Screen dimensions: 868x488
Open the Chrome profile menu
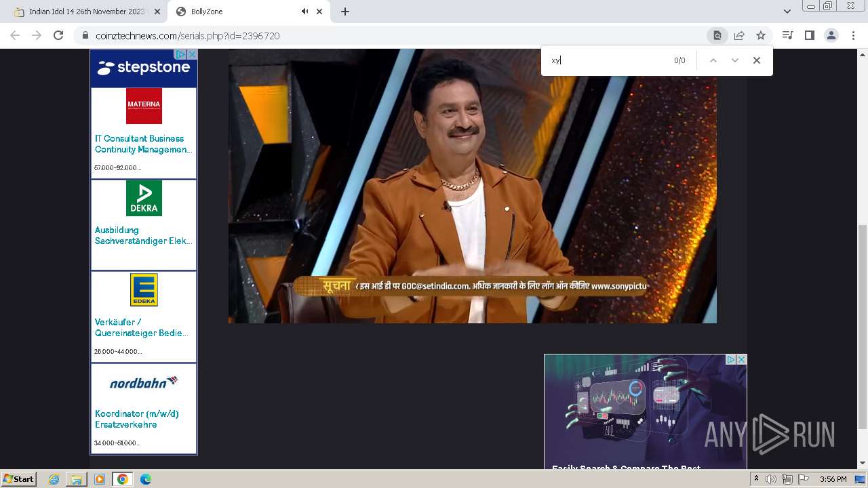tap(831, 35)
